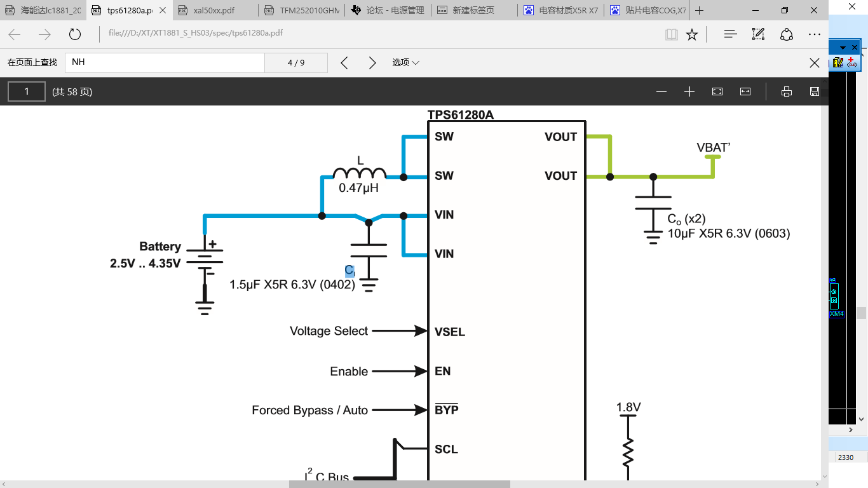The height and width of the screenshot is (488, 868).
Task: Zoom out of the PDF
Action: pyautogui.click(x=661, y=91)
